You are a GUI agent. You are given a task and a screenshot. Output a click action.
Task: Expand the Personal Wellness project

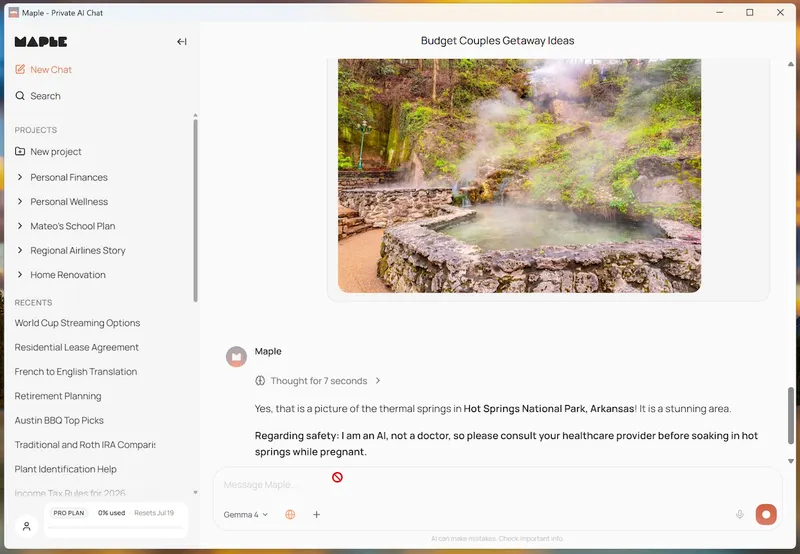coord(20,202)
